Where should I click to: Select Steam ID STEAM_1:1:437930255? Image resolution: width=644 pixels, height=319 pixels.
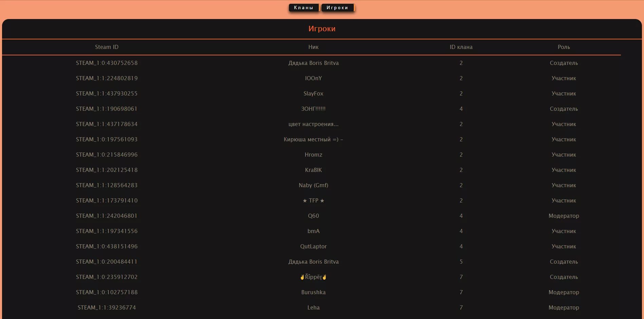click(x=107, y=93)
